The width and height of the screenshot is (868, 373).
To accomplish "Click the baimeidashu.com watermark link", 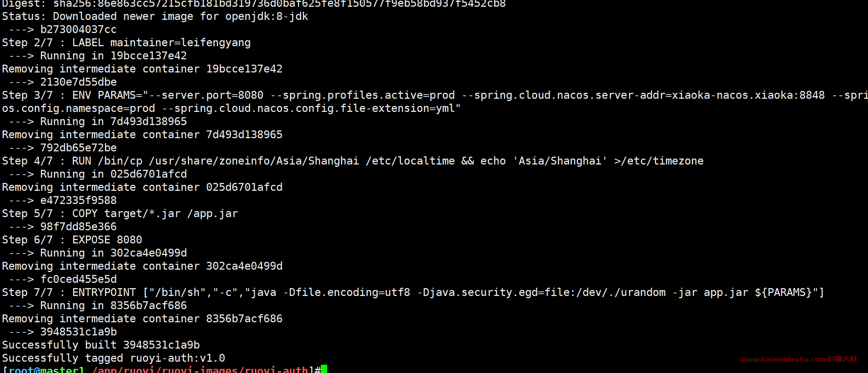I will coord(798,359).
